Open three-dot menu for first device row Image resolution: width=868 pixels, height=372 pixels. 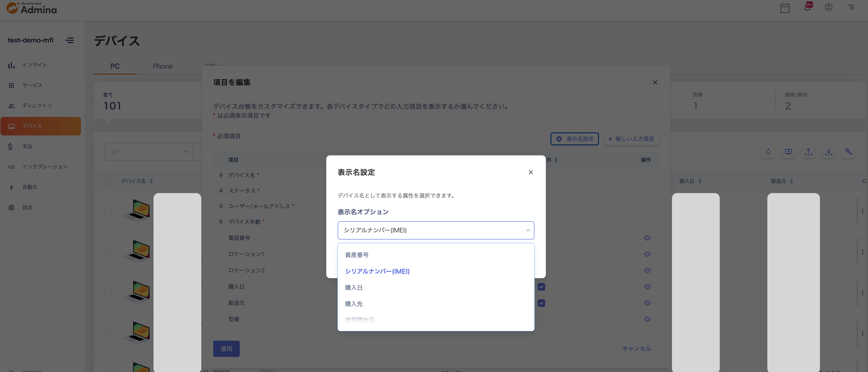point(862,211)
